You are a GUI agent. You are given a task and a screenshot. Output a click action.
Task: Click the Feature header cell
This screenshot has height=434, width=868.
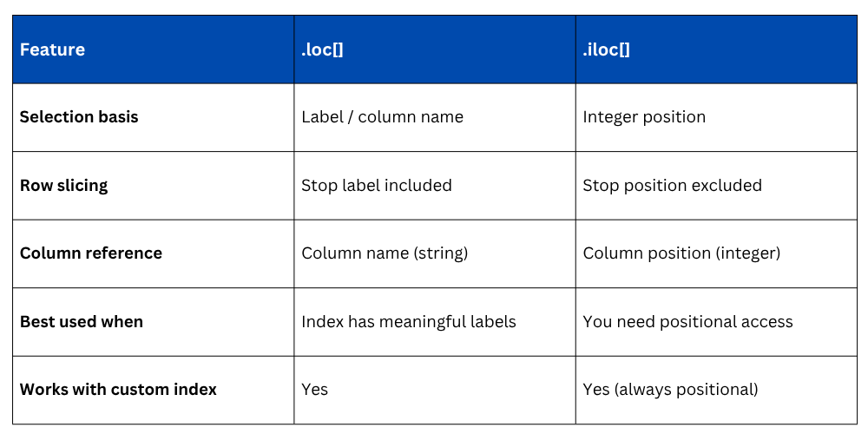point(52,49)
